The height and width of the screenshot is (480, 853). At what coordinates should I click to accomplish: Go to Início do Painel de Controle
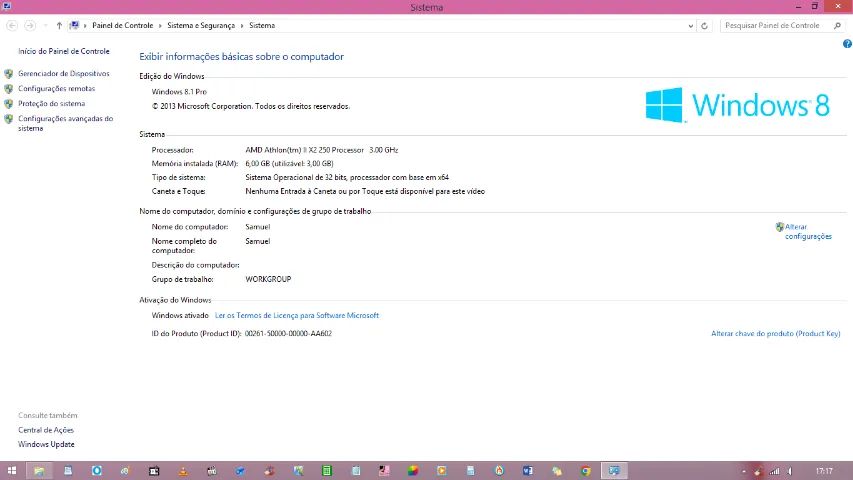click(64, 51)
